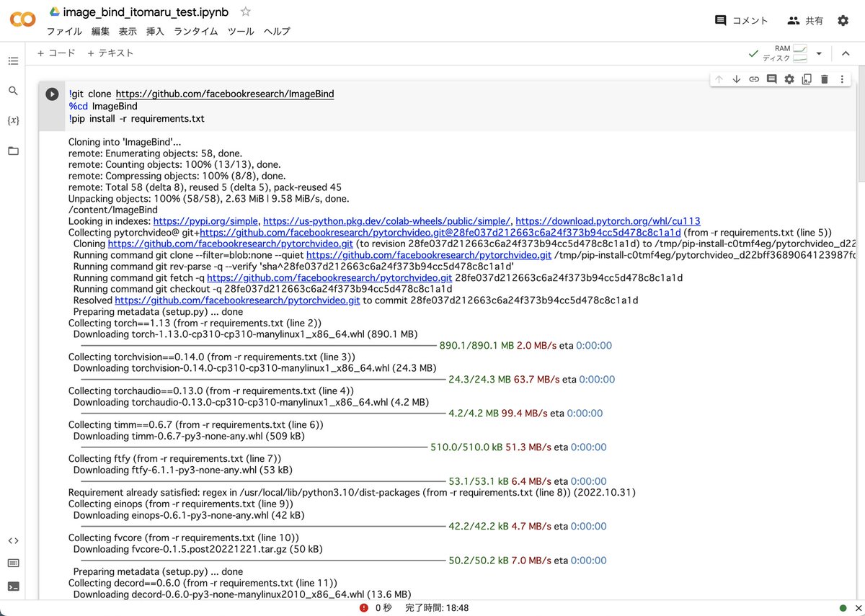The image size is (865, 616).
Task: Click the %cd ImageBind code line
Action: click(x=103, y=107)
